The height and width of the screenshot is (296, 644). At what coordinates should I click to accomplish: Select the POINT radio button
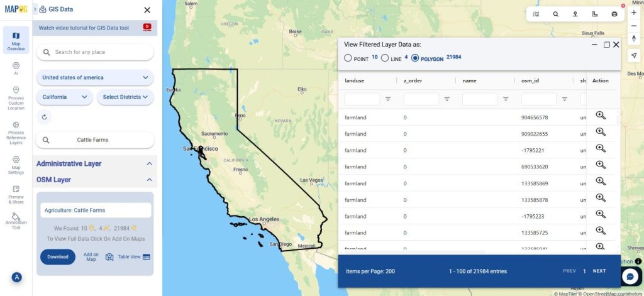click(348, 58)
